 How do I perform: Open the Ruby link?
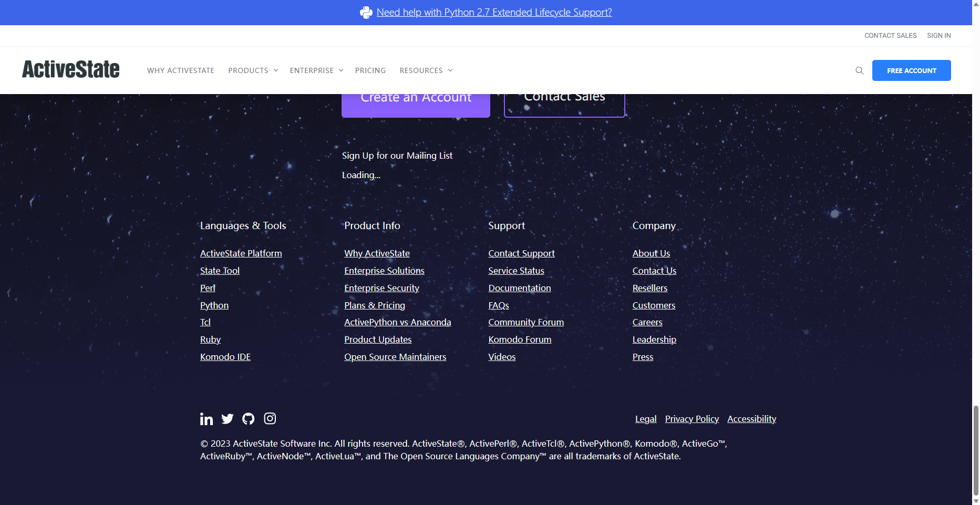point(210,339)
